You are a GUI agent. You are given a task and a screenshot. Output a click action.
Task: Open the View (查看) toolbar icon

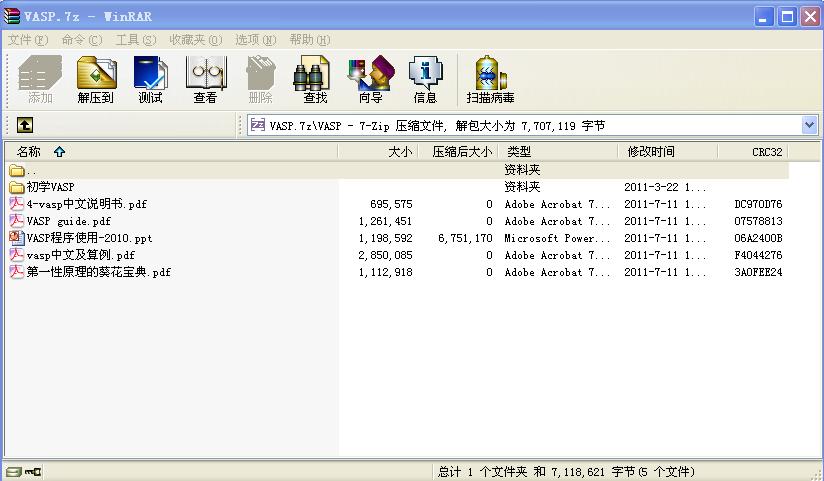205,79
